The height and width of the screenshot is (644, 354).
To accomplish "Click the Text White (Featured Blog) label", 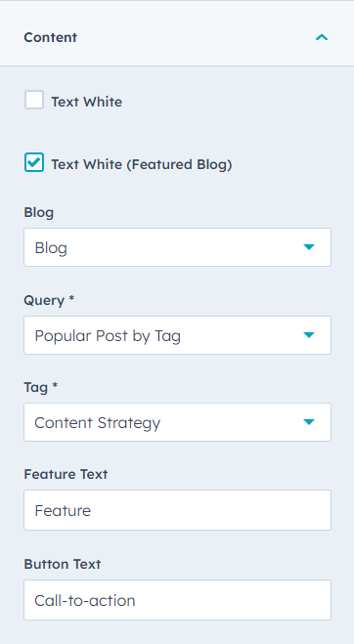I will pyautogui.click(x=142, y=164).
